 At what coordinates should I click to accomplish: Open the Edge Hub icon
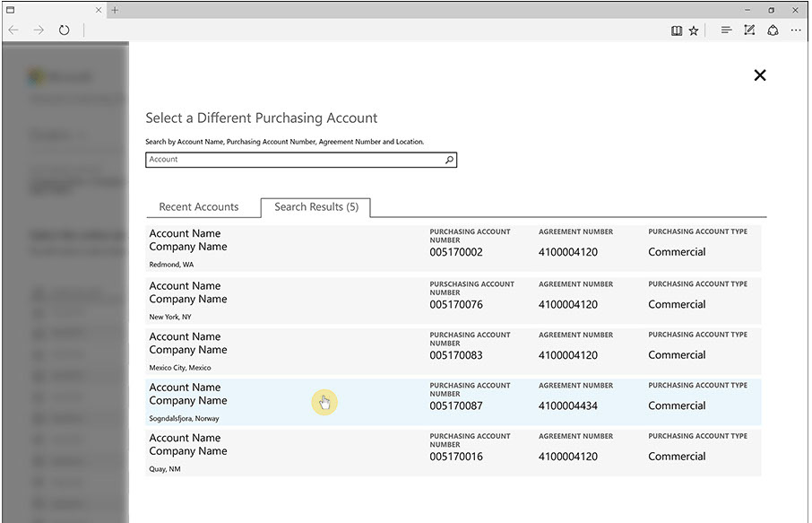click(726, 30)
